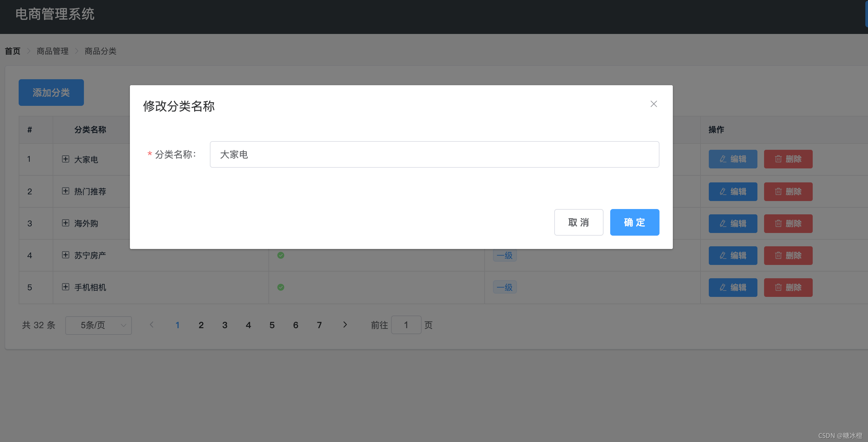The image size is (868, 442).
Task: Go to previous page arrow in pagination
Action: click(152, 325)
